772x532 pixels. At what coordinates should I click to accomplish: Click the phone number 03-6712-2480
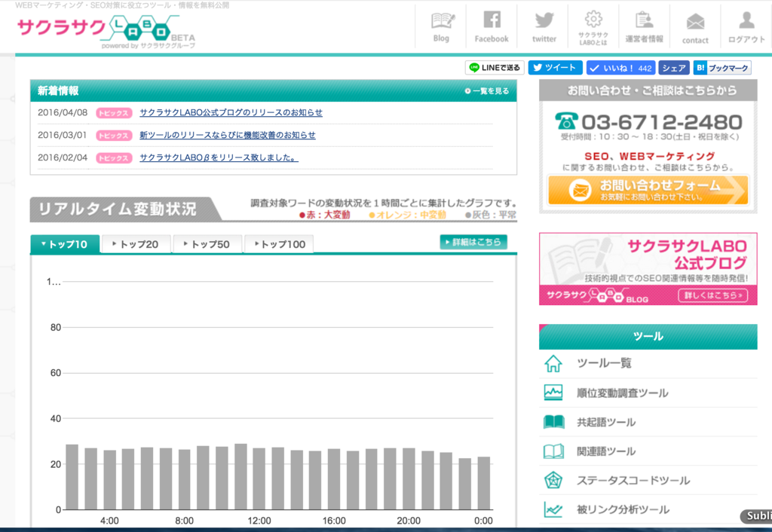(662, 122)
